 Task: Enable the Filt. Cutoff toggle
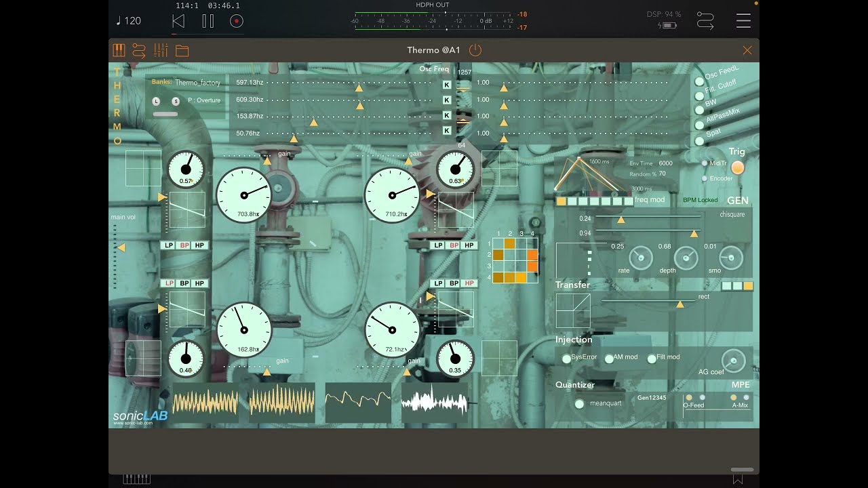coord(700,96)
